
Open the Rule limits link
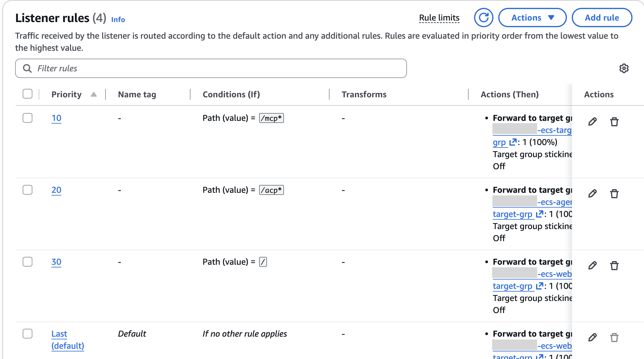(x=439, y=18)
